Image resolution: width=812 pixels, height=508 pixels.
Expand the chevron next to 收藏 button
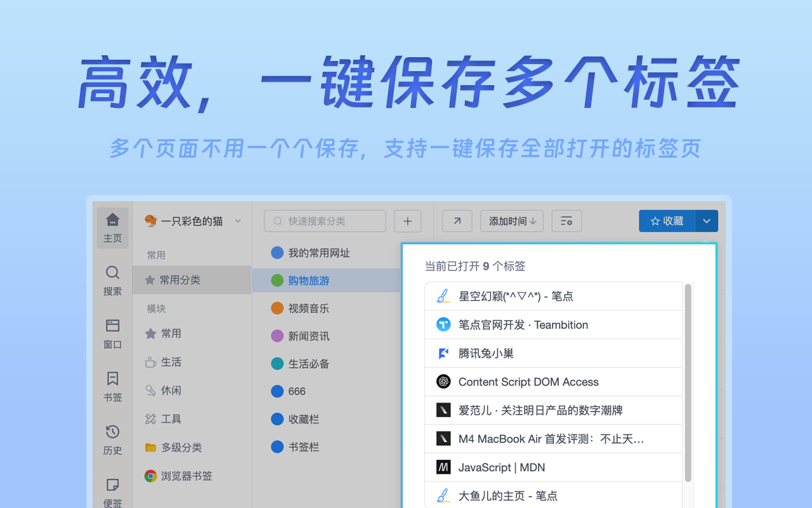707,221
